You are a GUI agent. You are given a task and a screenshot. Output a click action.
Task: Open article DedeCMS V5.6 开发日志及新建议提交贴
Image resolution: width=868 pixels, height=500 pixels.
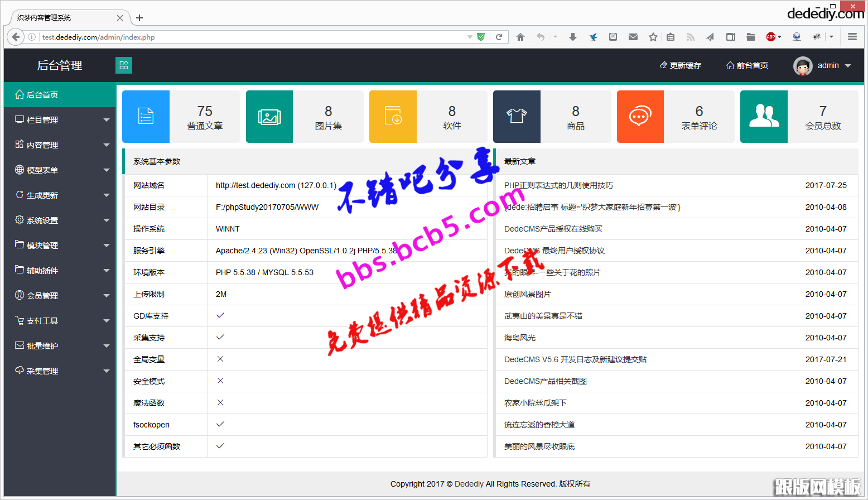click(x=575, y=359)
